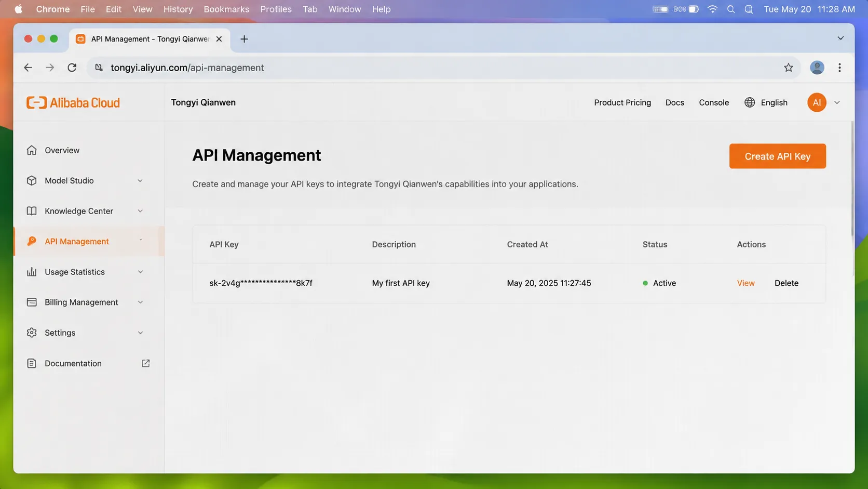Click the Settings gear icon
This screenshot has width=868, height=489.
pyautogui.click(x=32, y=333)
